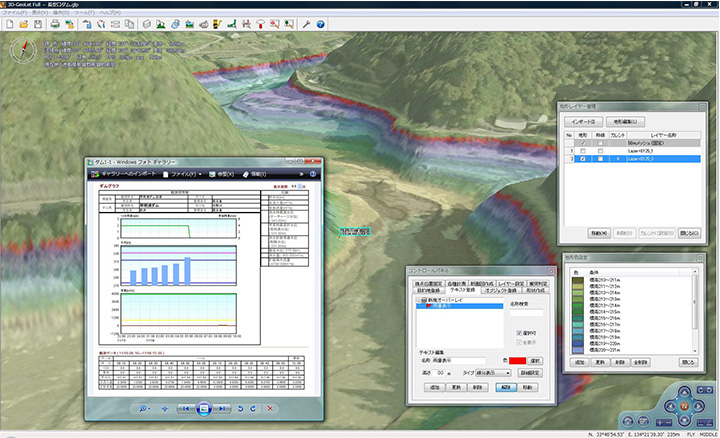Open settings with the wrench icon
This screenshot has width=720, height=438.
(305, 22)
